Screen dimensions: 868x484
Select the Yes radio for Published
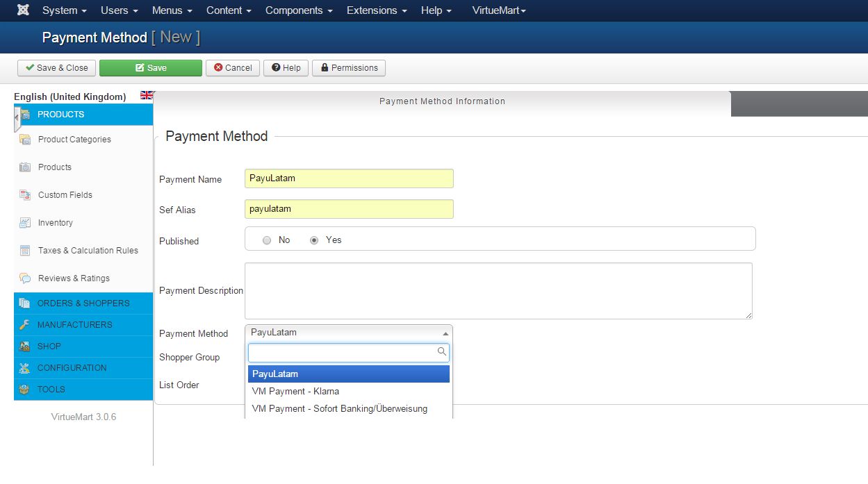pyautogui.click(x=314, y=240)
